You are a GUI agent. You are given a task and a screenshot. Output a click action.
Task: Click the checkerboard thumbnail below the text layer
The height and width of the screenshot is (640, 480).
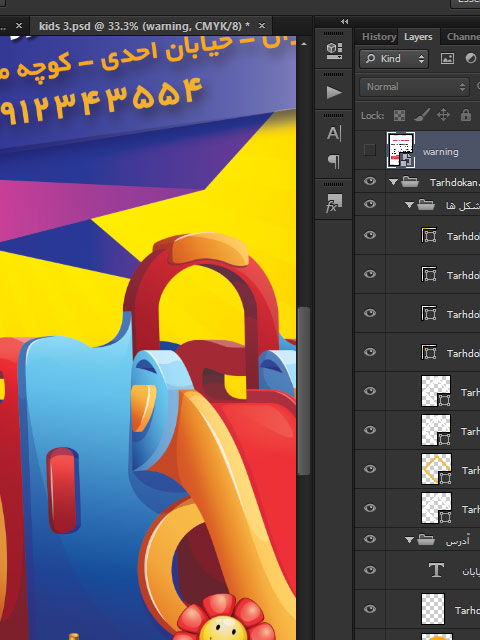click(433, 609)
